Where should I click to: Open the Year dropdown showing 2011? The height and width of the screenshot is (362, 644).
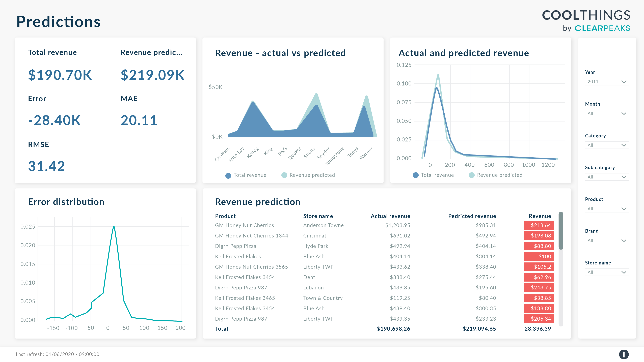pyautogui.click(x=607, y=82)
